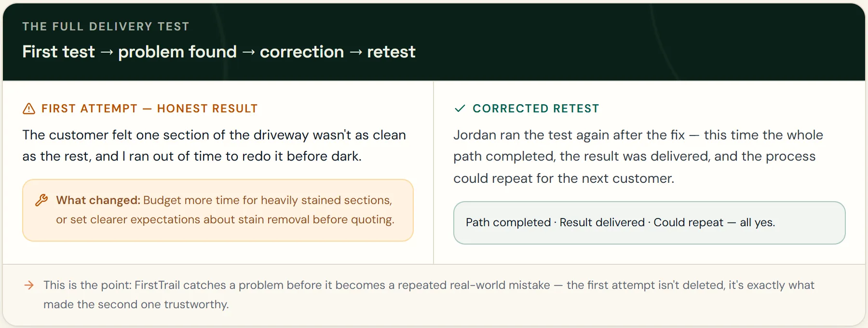Click the arrow before correction in the heading
Viewport: 868px width, 328px height.
pyautogui.click(x=248, y=52)
